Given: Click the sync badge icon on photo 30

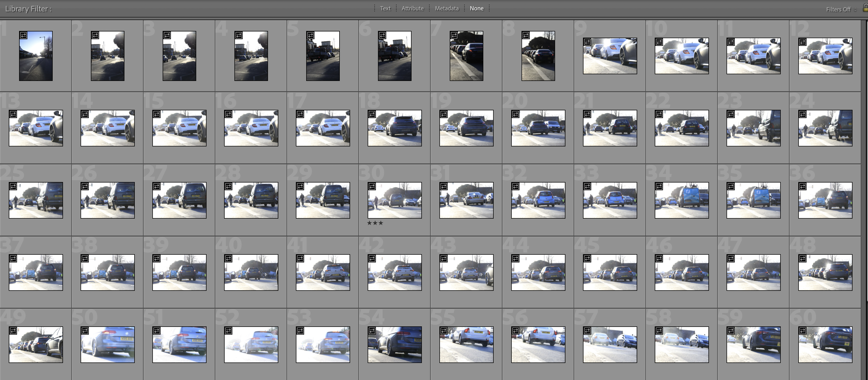Looking at the screenshot, I should tap(372, 186).
